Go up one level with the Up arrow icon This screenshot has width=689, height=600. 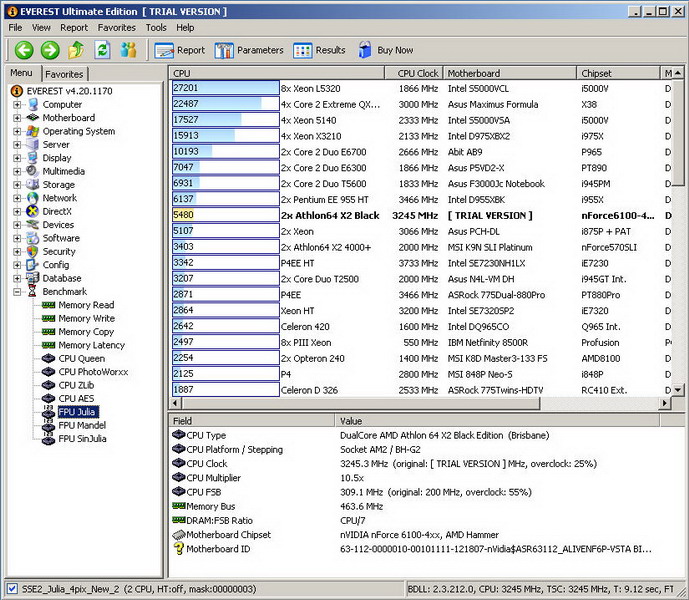(76, 50)
